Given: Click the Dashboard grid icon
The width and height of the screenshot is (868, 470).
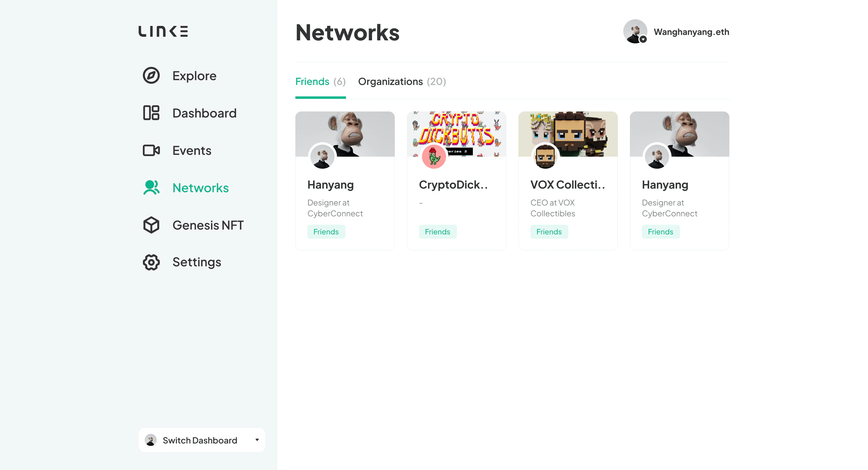Looking at the screenshot, I should coord(151,113).
